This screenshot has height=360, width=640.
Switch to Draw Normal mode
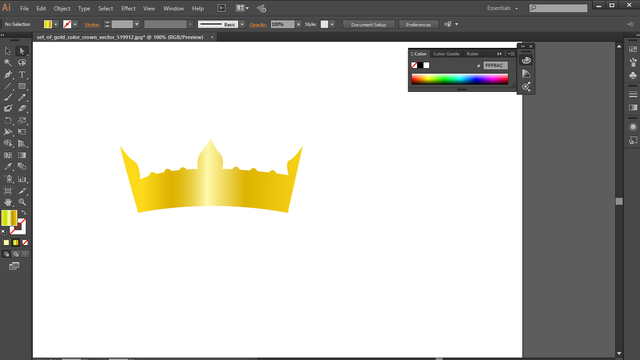coord(6,254)
